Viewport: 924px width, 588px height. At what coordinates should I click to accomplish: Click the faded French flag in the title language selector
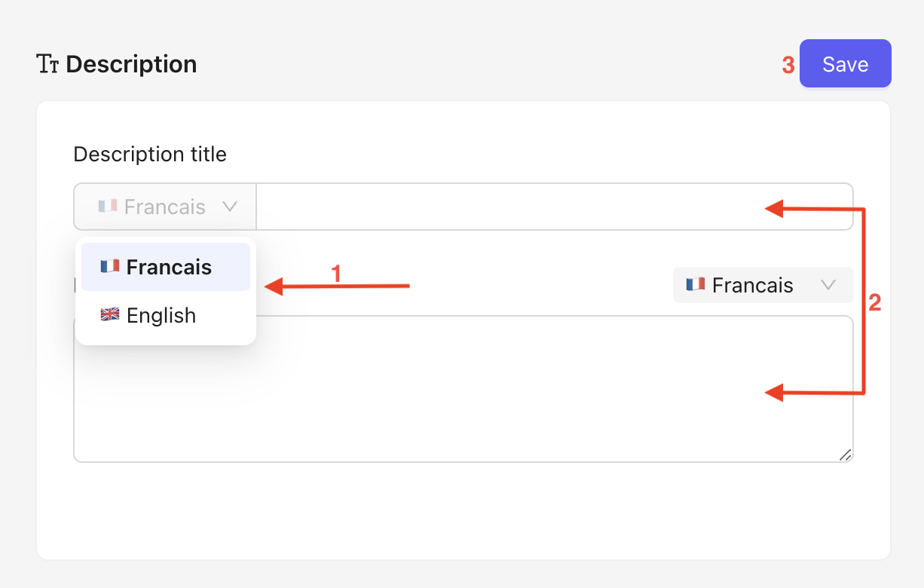coord(108,206)
